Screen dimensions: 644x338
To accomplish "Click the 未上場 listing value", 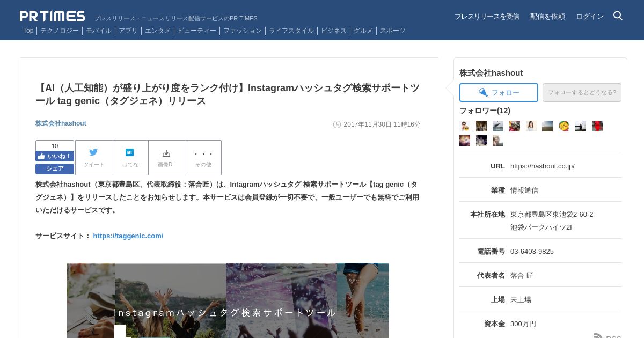I will click(521, 300).
